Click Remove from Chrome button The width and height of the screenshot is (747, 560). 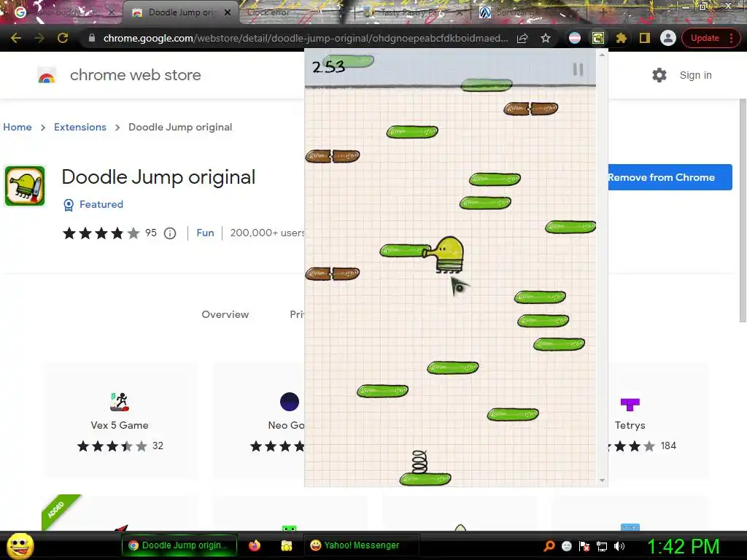[x=670, y=177]
